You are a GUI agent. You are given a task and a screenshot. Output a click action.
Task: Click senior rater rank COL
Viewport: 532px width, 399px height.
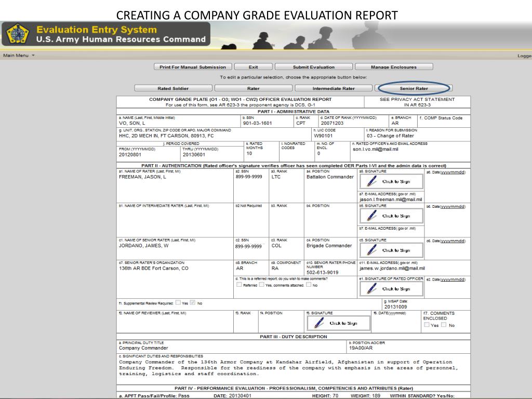pos(276,246)
